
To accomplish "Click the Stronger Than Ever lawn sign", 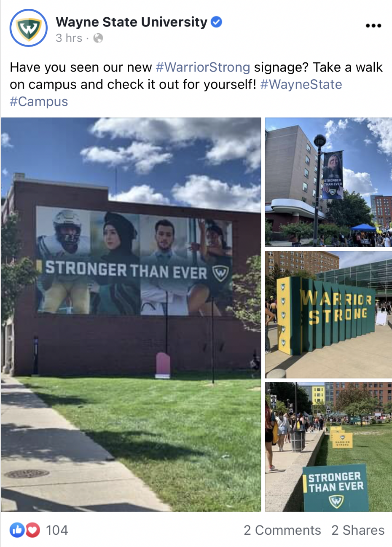I will 336,488.
